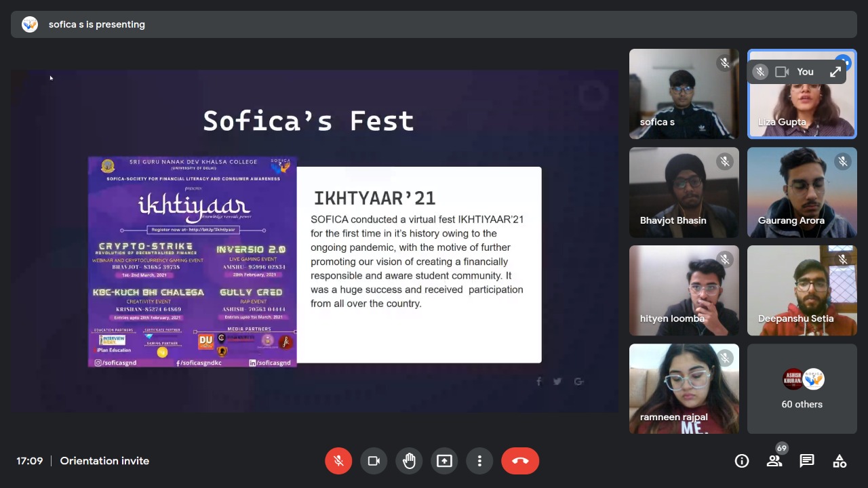868x488 pixels.
Task: Unmute the microphone in the bottom bar
Action: (338, 461)
